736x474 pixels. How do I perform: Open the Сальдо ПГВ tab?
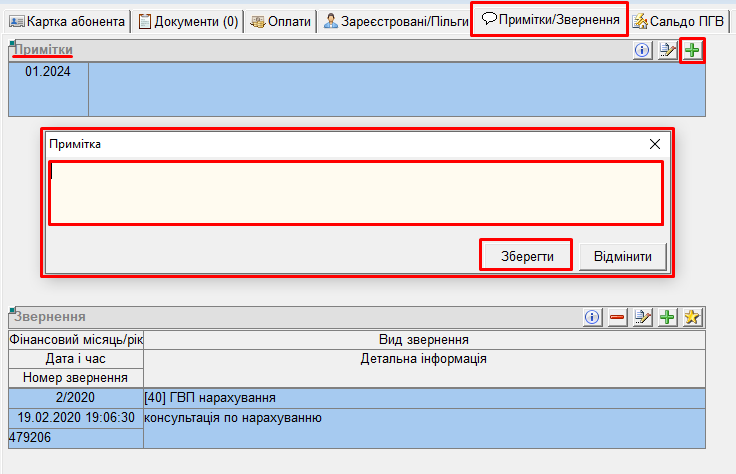pos(679,21)
